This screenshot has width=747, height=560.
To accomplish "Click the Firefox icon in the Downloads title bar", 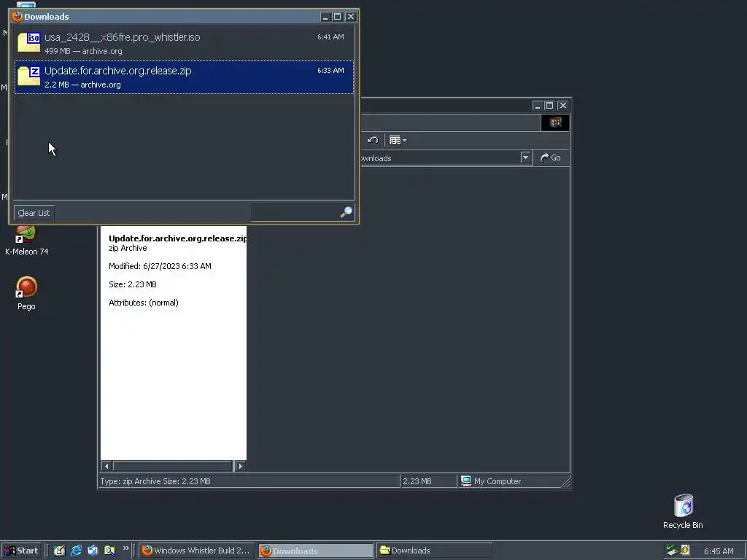I will (x=18, y=17).
